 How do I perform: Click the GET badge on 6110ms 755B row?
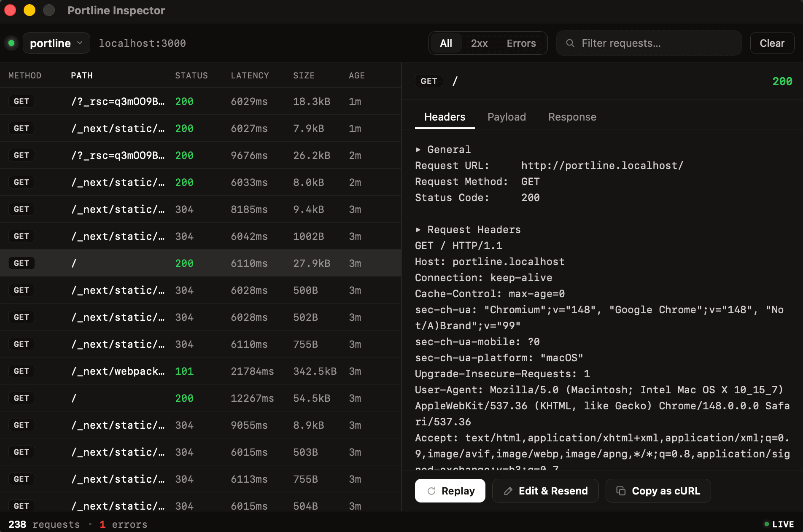(22, 344)
